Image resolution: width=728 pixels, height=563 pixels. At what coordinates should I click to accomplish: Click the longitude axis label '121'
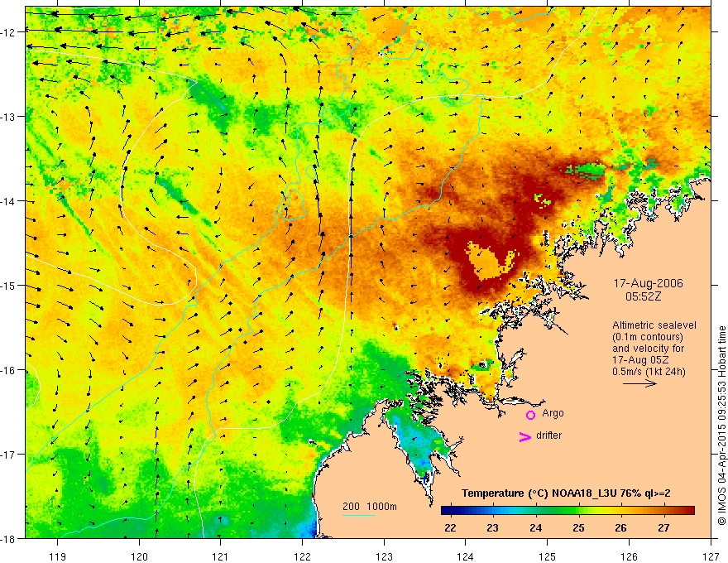pyautogui.click(x=221, y=556)
